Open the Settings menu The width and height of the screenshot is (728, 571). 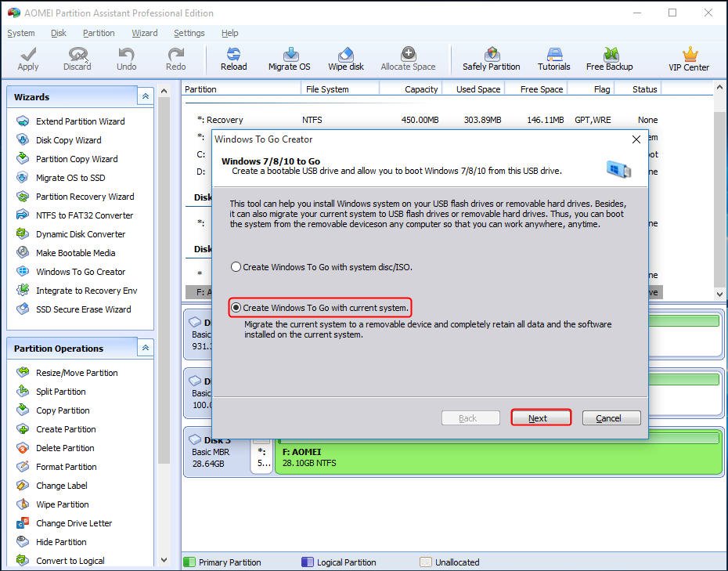pos(189,33)
